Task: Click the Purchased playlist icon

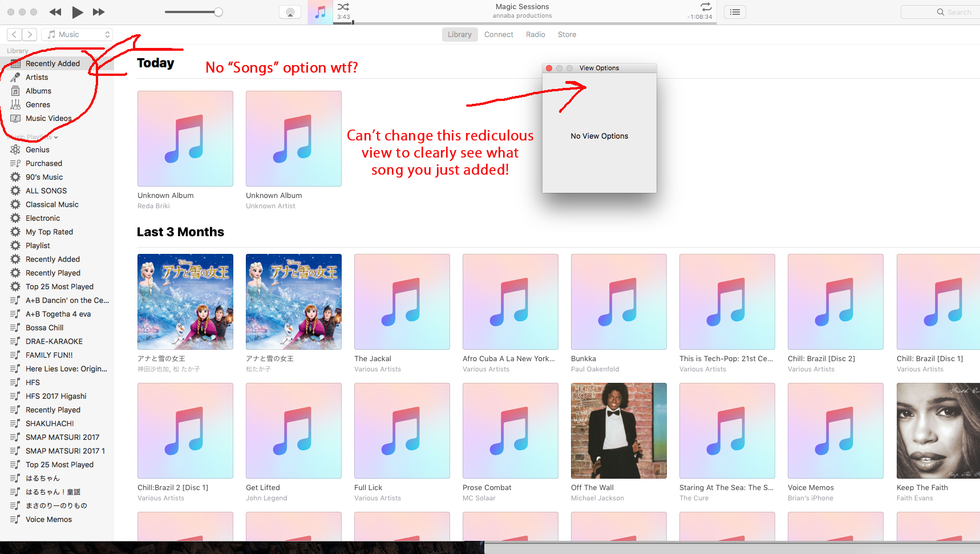Action: [15, 163]
